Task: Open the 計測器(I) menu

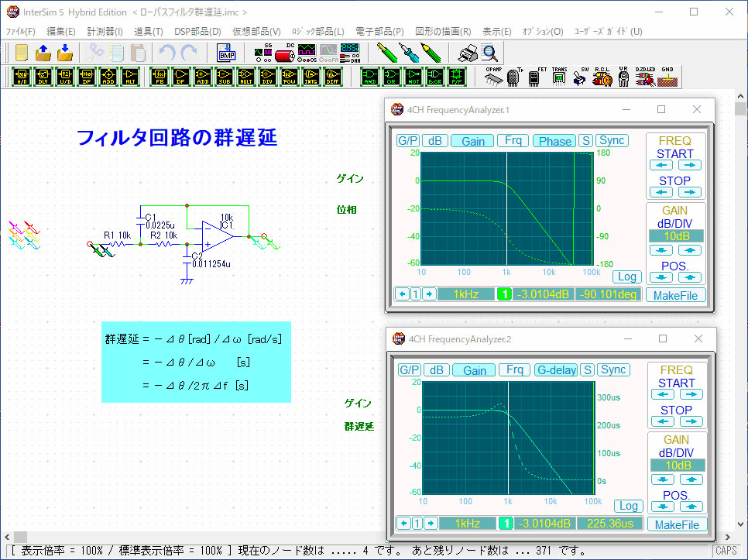Action: pyautogui.click(x=105, y=32)
